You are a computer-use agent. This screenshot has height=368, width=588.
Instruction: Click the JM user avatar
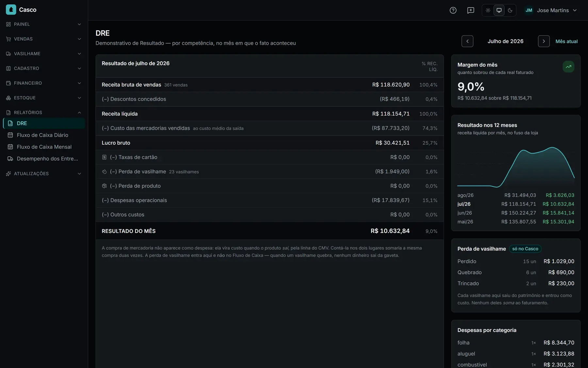[x=529, y=10]
